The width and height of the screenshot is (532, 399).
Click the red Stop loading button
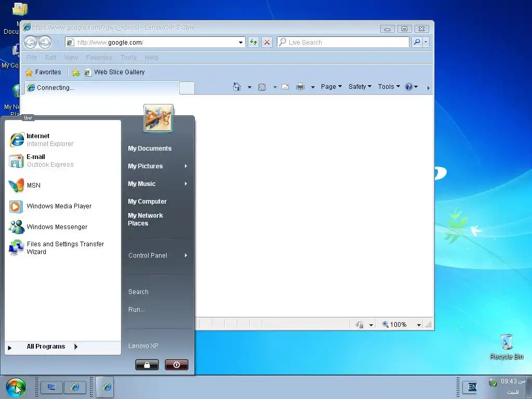tap(267, 42)
